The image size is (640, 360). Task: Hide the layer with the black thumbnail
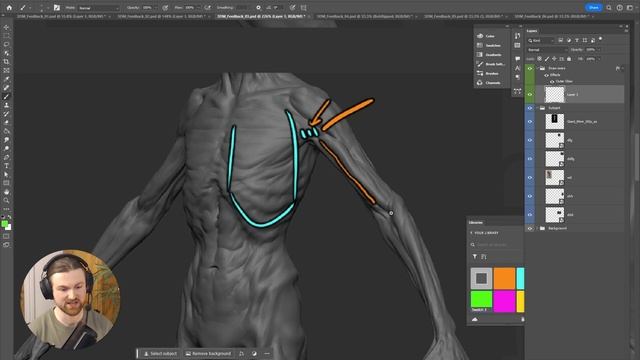530,121
